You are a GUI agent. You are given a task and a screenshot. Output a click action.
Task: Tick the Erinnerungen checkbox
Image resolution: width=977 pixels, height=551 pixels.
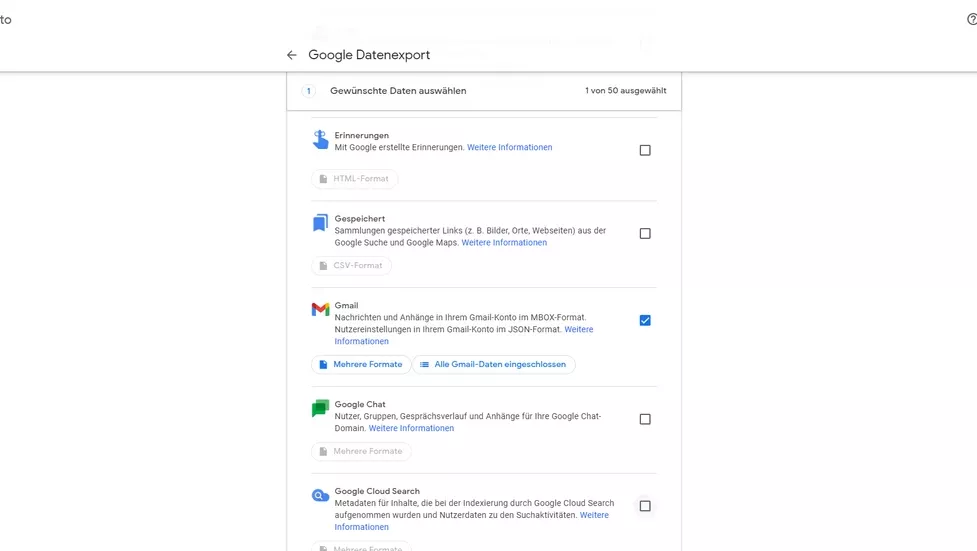pos(645,150)
